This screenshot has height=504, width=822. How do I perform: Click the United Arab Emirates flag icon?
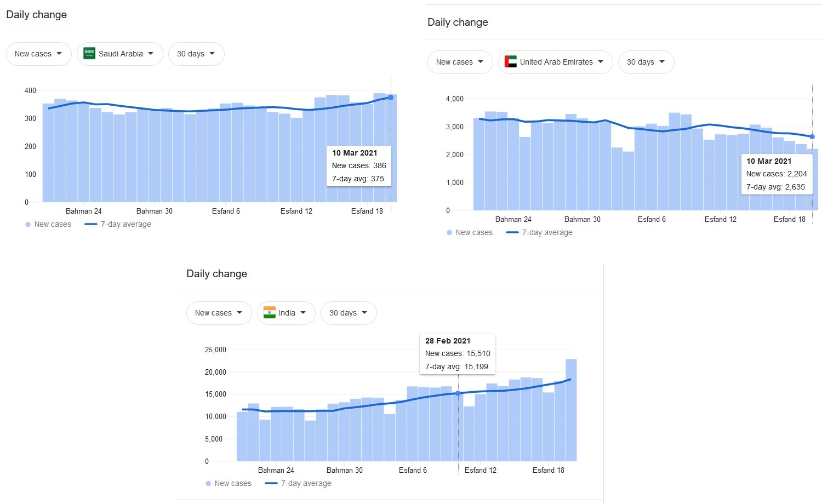pyautogui.click(x=511, y=62)
